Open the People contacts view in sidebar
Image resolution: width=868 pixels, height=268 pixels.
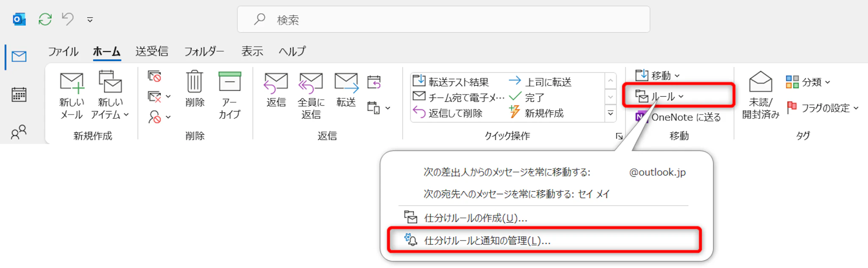pos(19,132)
